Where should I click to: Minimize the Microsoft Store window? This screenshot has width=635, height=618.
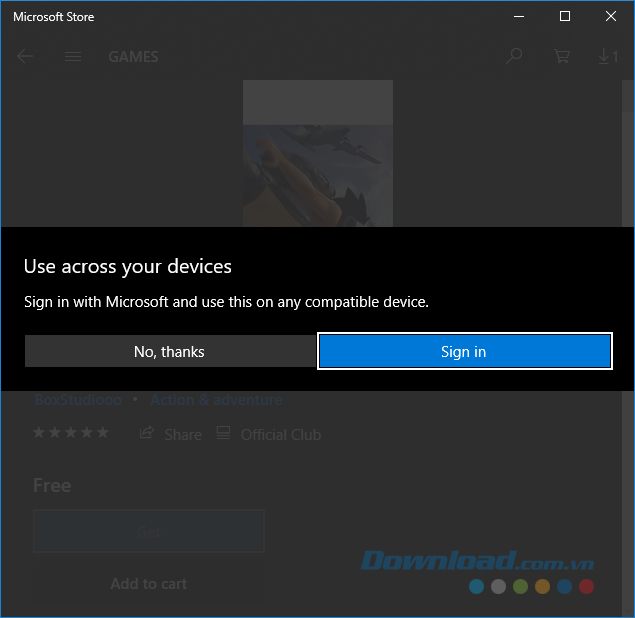coord(519,16)
